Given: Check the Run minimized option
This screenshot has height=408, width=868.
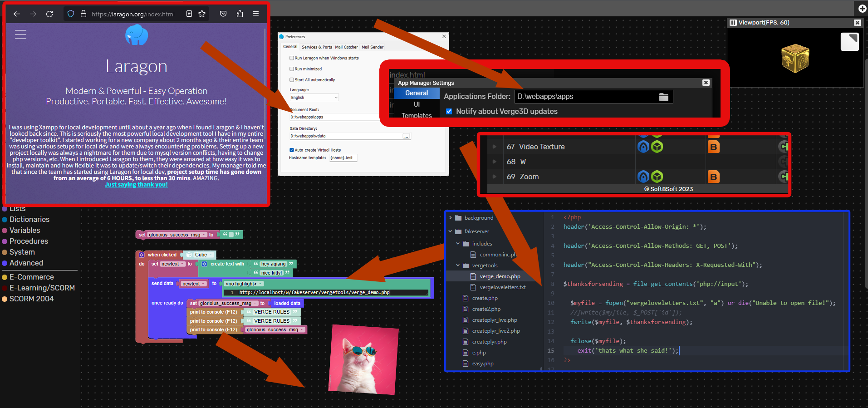Looking at the screenshot, I should point(292,69).
